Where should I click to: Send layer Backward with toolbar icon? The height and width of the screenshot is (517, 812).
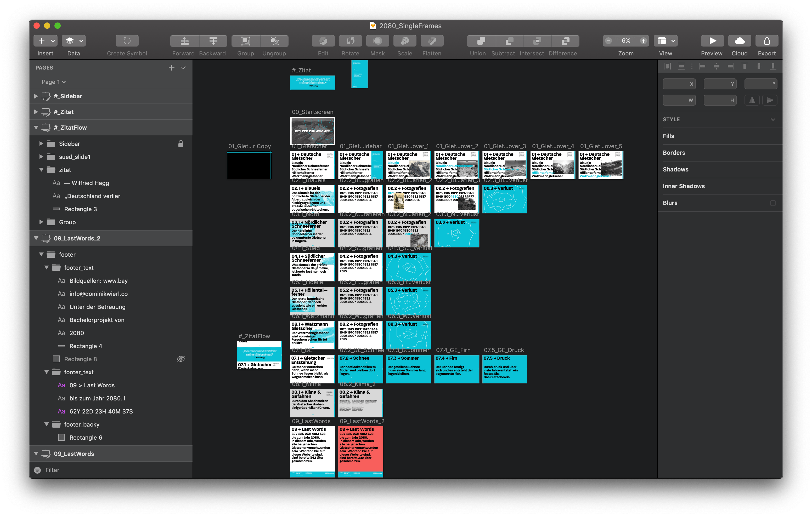213,41
